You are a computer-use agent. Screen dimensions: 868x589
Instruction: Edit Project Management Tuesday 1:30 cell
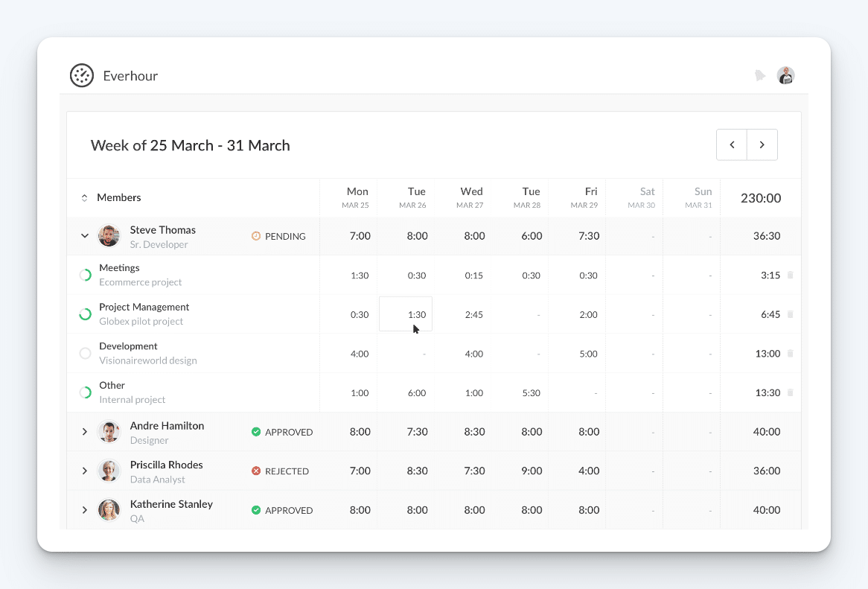406,314
